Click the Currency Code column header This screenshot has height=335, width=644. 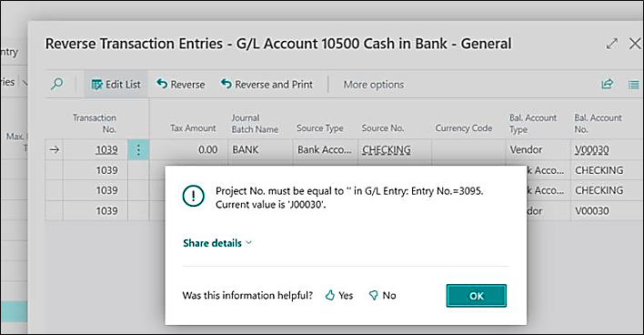point(464,128)
